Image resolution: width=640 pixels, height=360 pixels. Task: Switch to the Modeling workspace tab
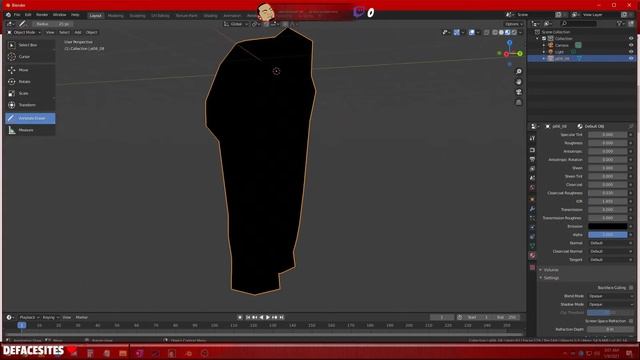click(116, 16)
